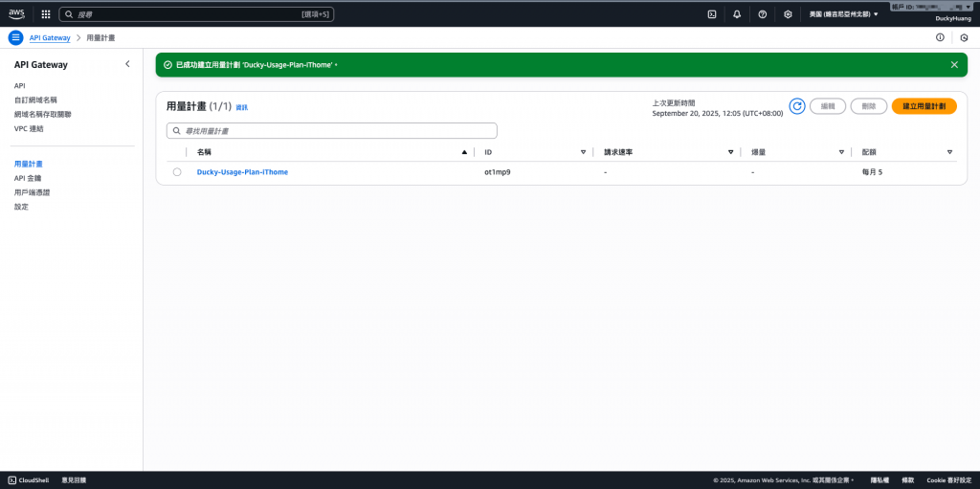The height and width of the screenshot is (489, 980).
Task: Toggle the side navigation hamburger menu
Action: [x=15, y=37]
